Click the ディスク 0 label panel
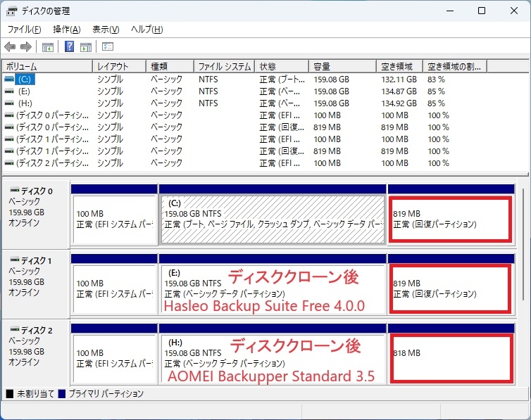Image resolution: width=531 pixels, height=420 pixels. click(35, 215)
